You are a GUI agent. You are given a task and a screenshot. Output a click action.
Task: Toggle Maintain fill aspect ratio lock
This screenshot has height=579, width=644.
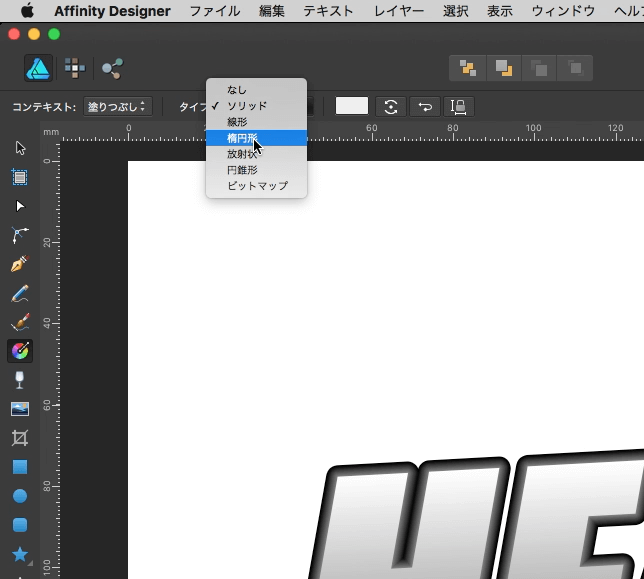(x=459, y=107)
